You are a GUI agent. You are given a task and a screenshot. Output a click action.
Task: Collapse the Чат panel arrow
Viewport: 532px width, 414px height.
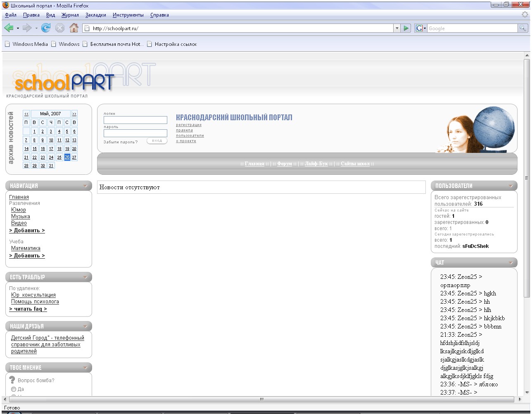coord(511,263)
